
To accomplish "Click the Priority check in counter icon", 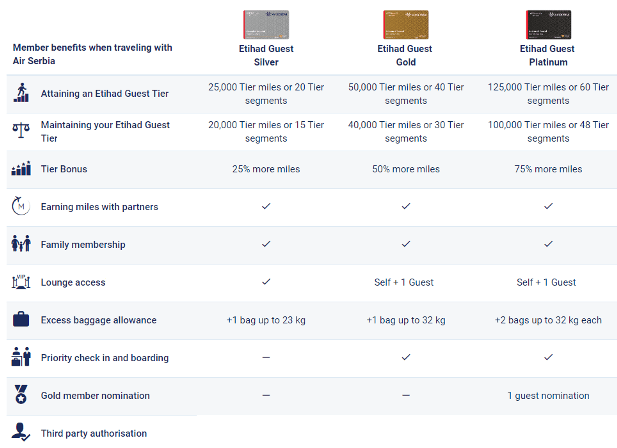I will pyautogui.click(x=21, y=356).
